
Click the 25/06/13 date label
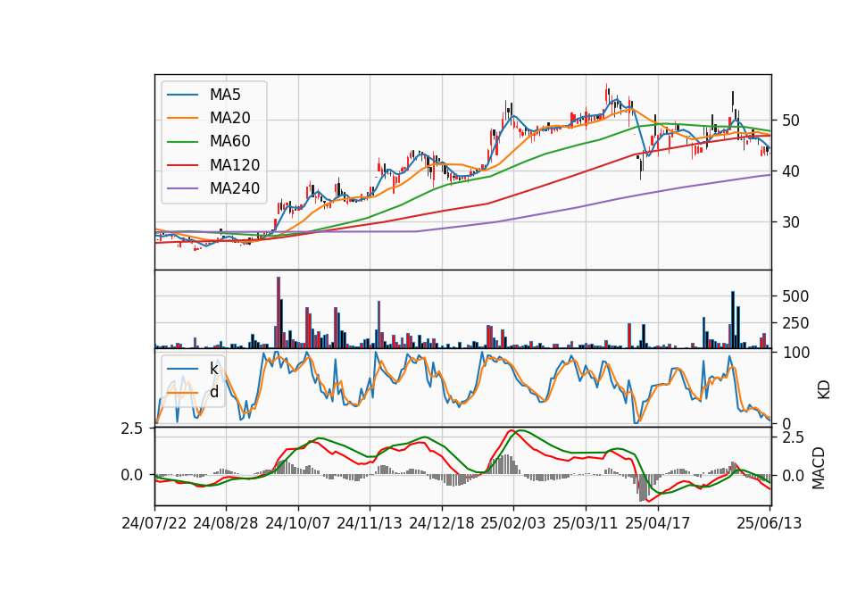(x=769, y=523)
